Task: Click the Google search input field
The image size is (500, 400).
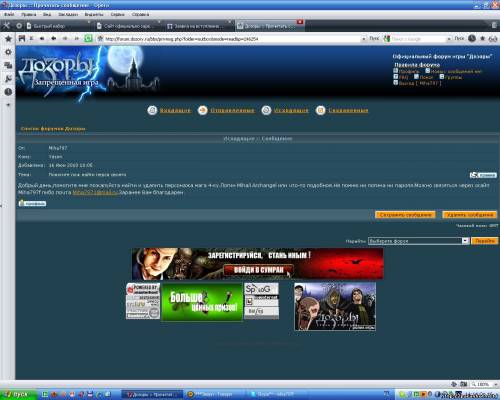Action: (x=418, y=39)
